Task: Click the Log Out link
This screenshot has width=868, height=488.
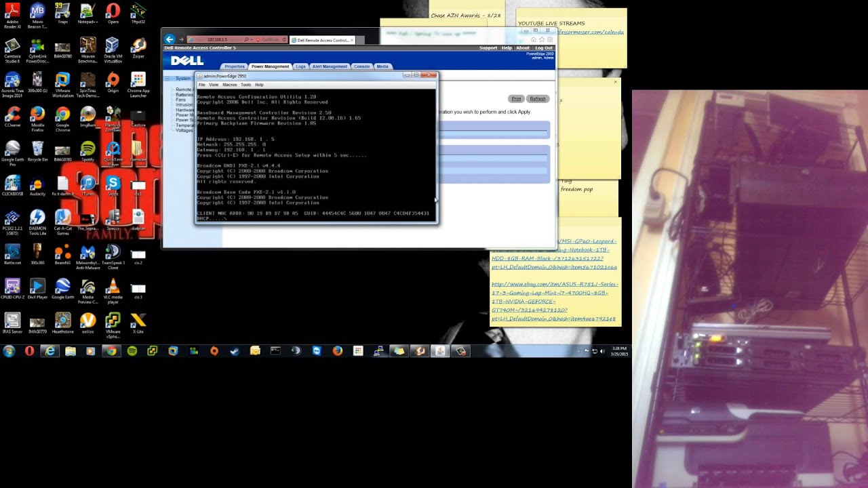Action: tap(544, 48)
